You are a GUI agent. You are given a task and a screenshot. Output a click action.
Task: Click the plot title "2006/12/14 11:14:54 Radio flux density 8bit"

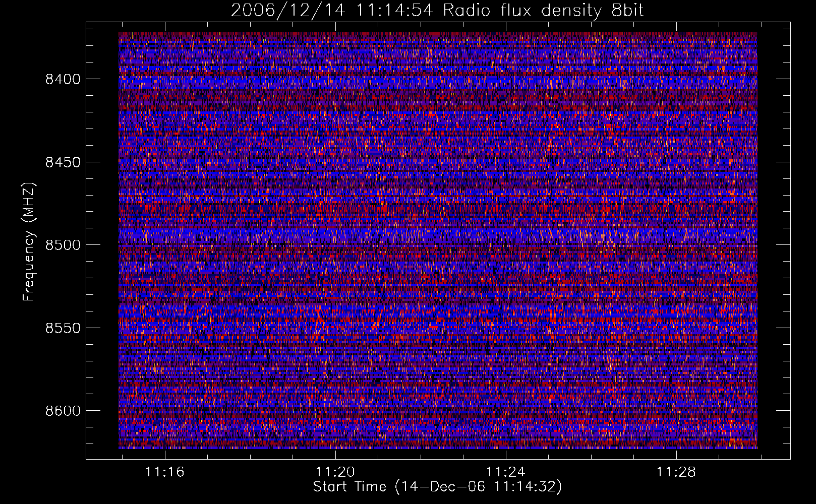[x=437, y=11]
